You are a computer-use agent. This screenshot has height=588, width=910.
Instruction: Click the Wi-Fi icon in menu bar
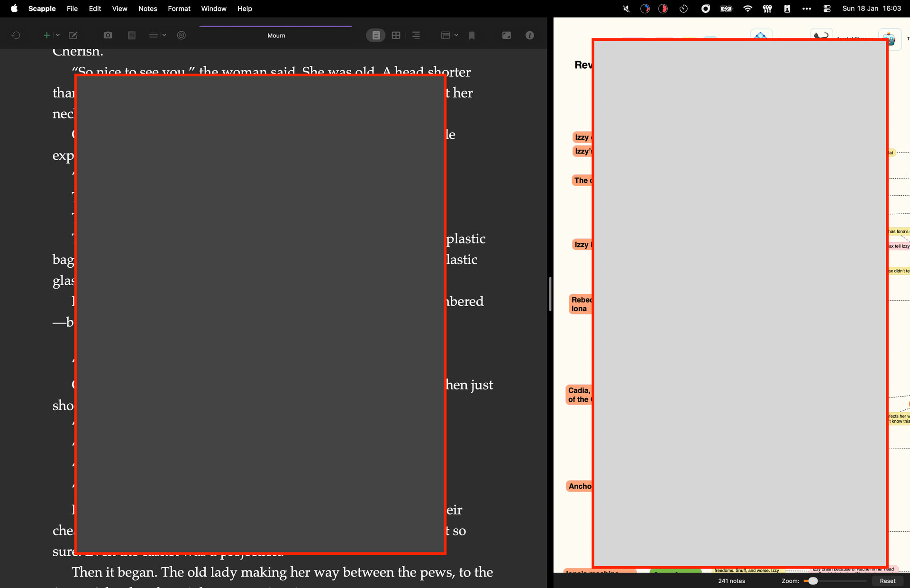pos(747,9)
